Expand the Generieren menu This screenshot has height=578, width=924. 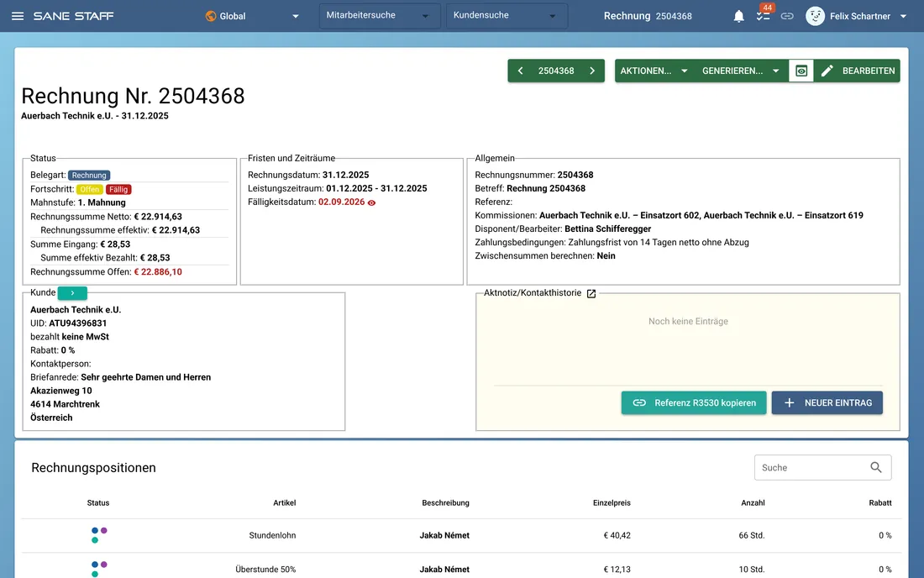tap(741, 71)
